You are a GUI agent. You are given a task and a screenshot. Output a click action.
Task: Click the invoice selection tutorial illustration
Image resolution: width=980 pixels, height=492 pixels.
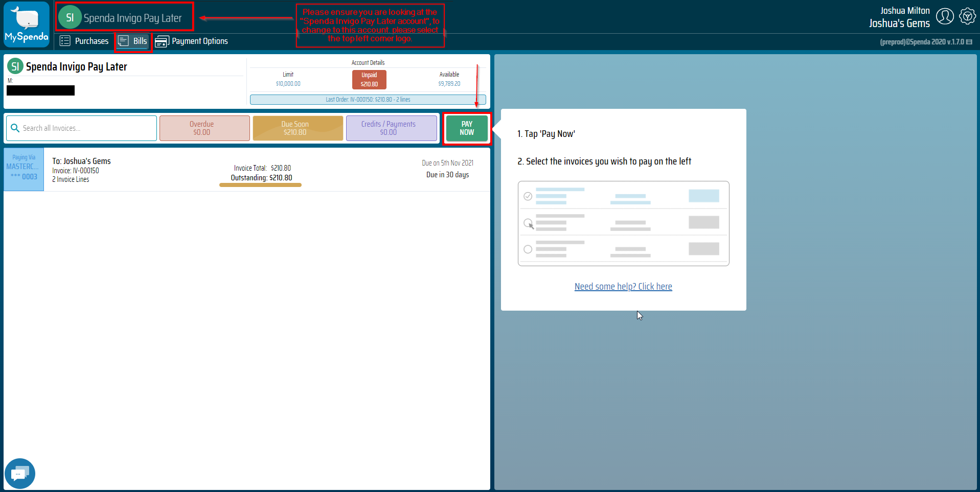pyautogui.click(x=624, y=223)
